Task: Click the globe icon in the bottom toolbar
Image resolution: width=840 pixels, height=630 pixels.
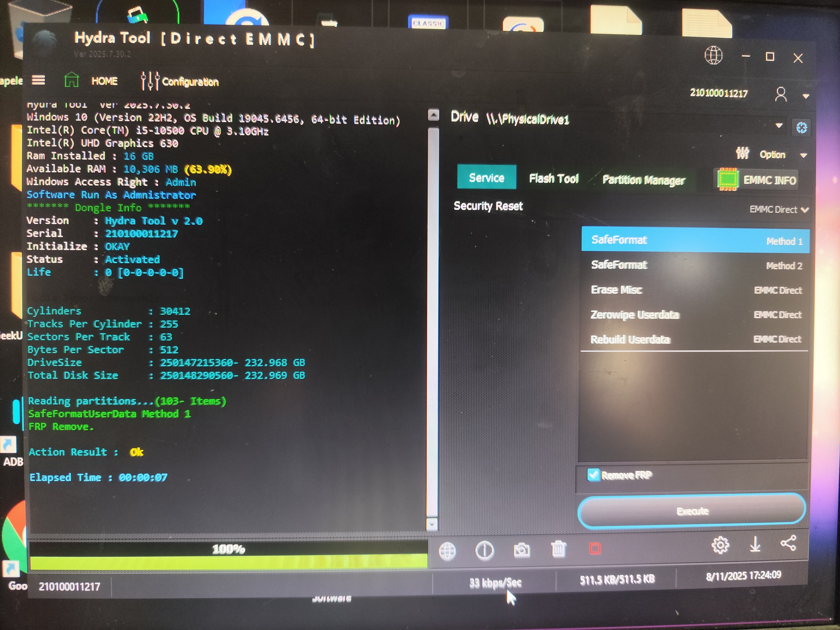Action: pos(447,551)
